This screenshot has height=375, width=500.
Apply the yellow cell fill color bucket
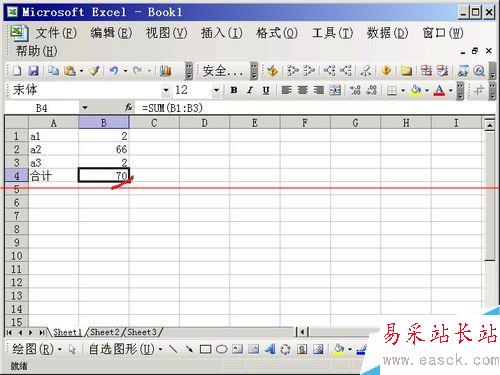416,90
